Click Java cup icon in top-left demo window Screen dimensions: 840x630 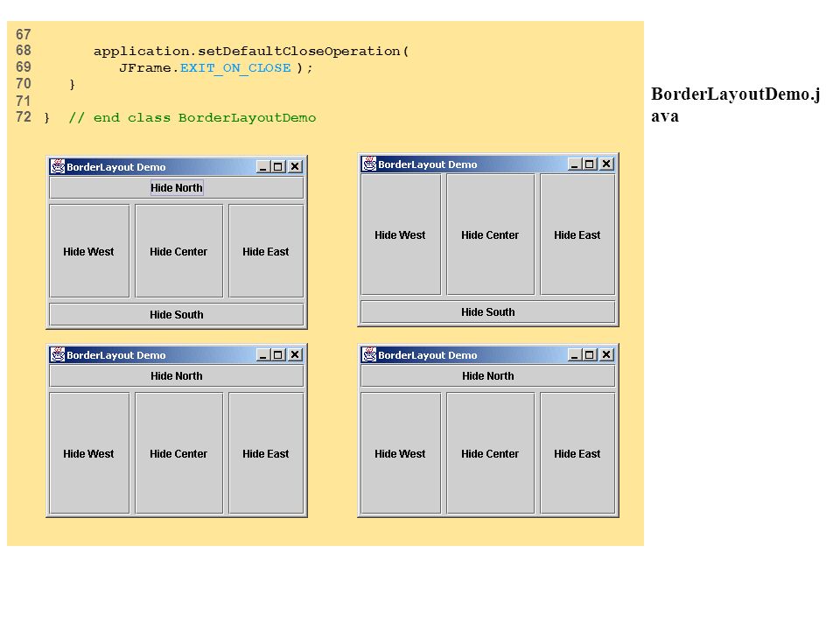[x=58, y=166]
